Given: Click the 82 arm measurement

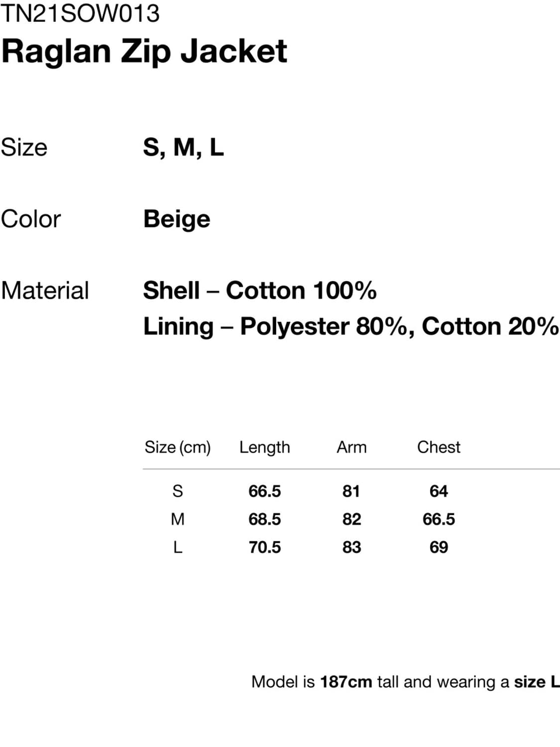Looking at the screenshot, I should [351, 519].
